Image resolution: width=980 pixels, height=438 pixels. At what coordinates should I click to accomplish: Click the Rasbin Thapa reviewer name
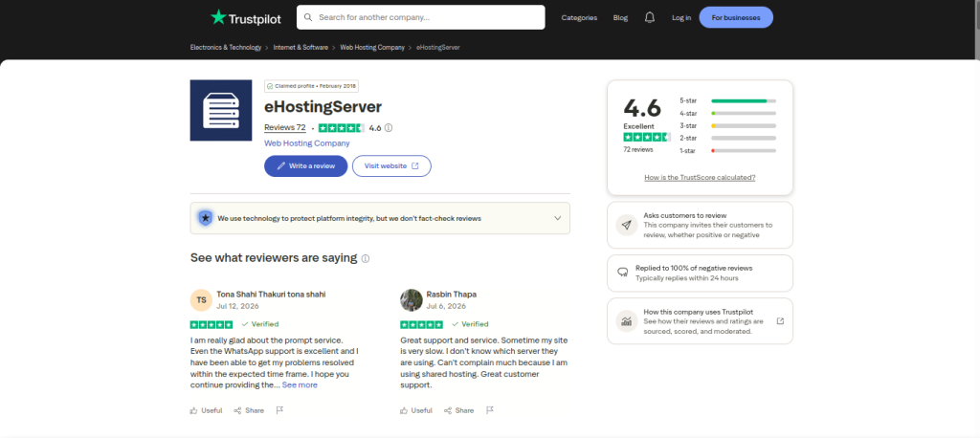point(452,295)
